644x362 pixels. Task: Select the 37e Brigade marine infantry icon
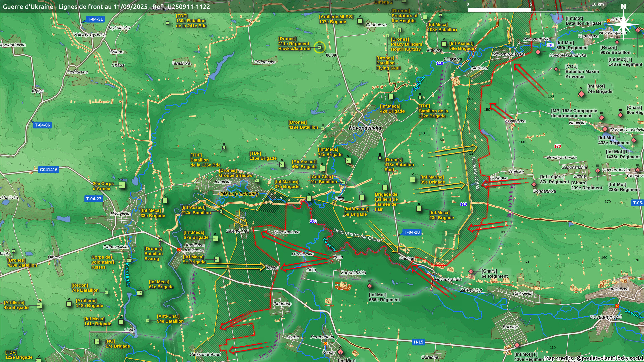(309, 198)
